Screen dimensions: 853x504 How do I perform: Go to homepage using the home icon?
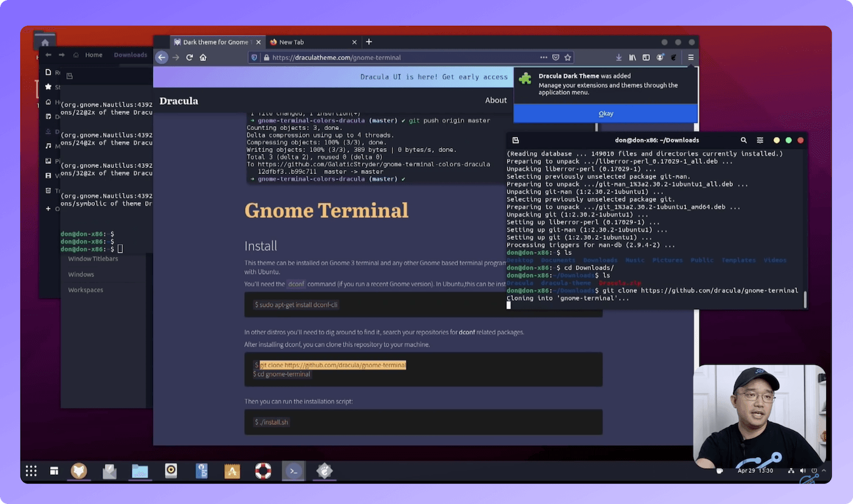pos(204,57)
